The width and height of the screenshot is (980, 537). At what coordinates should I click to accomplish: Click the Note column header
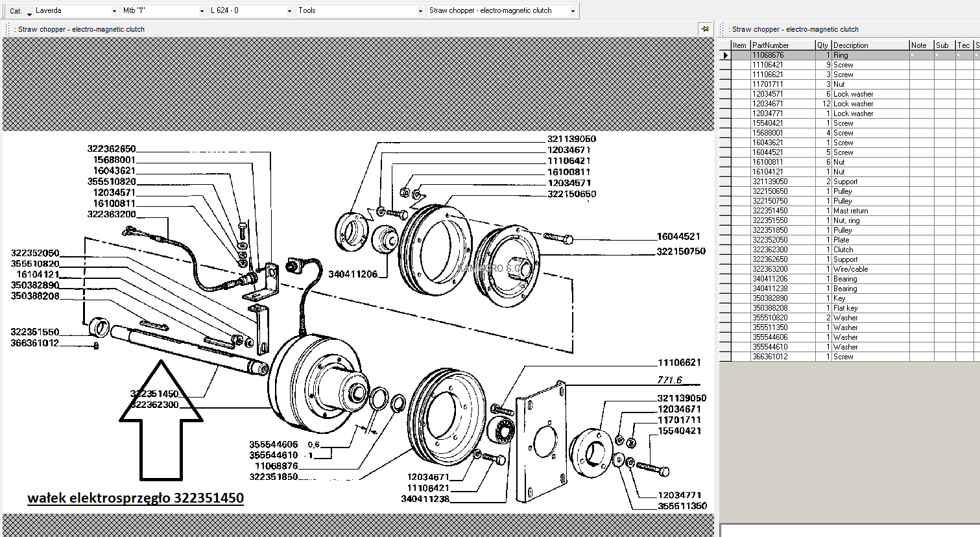pos(922,45)
